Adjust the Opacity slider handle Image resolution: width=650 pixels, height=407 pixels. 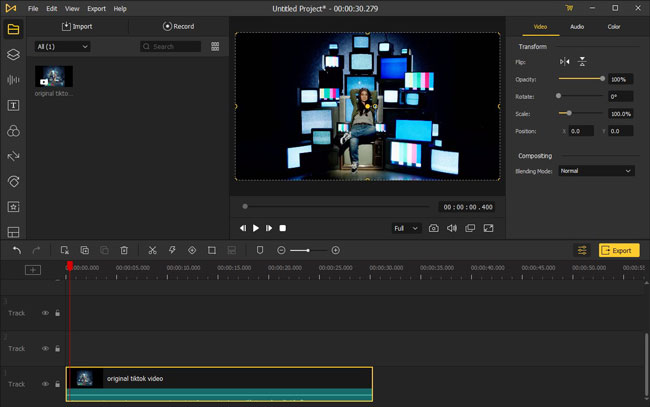pos(602,78)
